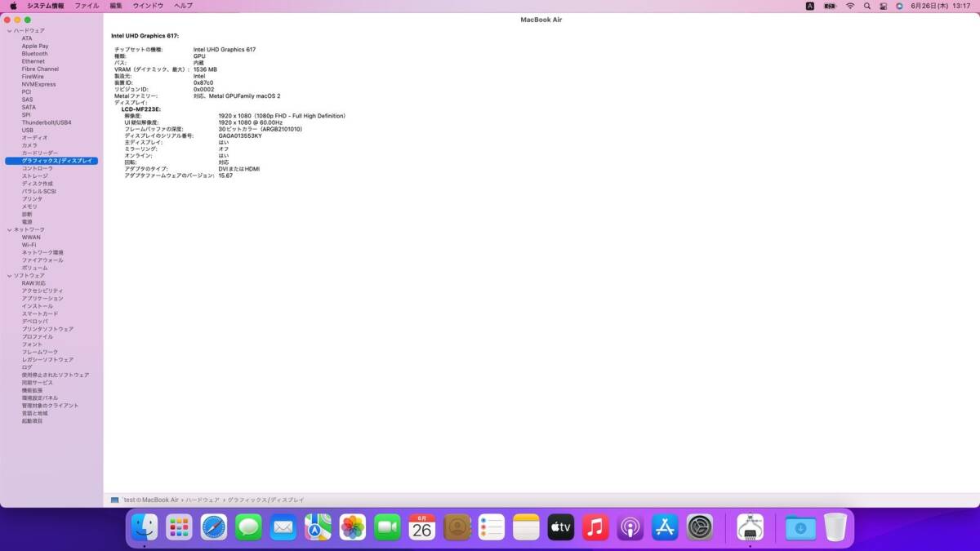Open Launchpad in the dock
Screen dimensions: 980x551
coord(179,528)
